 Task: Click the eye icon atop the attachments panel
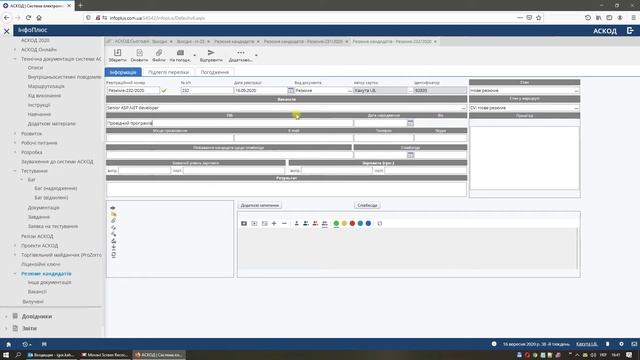tap(113, 208)
